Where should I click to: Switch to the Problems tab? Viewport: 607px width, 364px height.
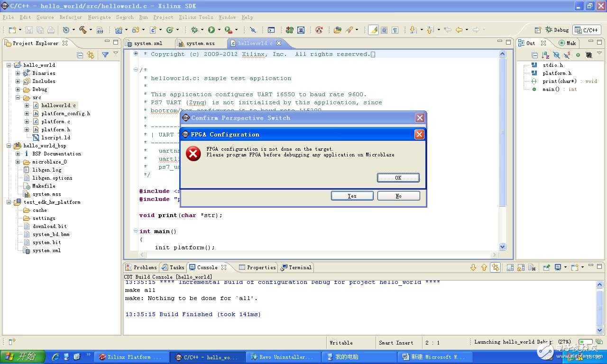(140, 267)
